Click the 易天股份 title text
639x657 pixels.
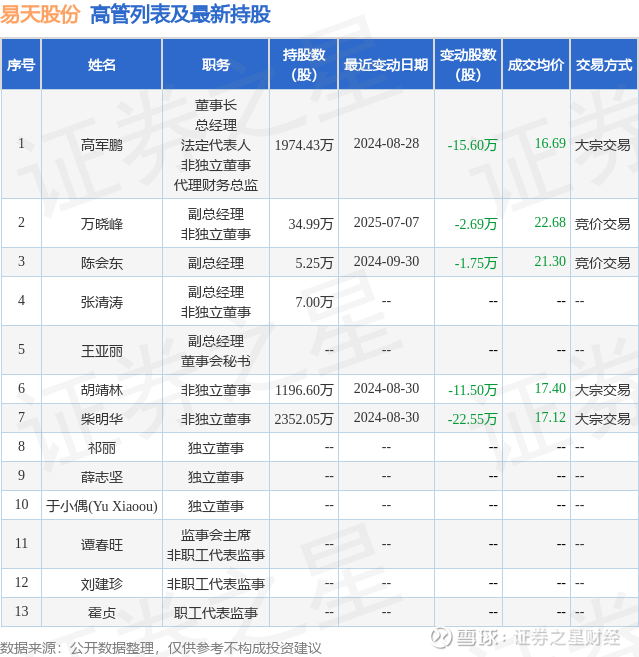(40, 14)
